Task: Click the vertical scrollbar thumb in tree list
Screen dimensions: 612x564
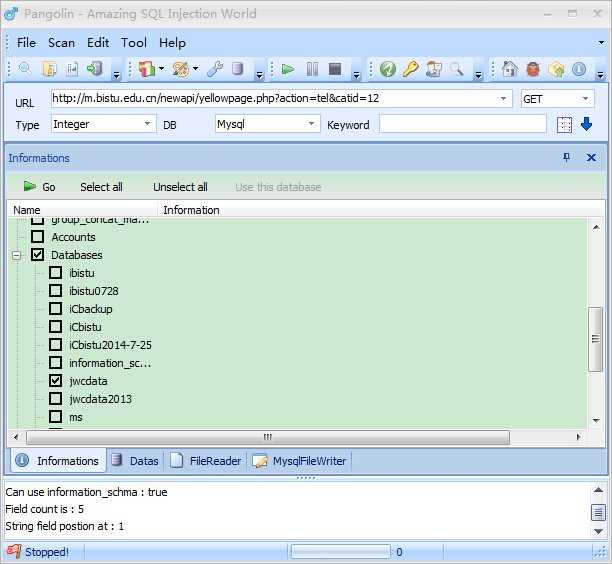Action: 596,339
